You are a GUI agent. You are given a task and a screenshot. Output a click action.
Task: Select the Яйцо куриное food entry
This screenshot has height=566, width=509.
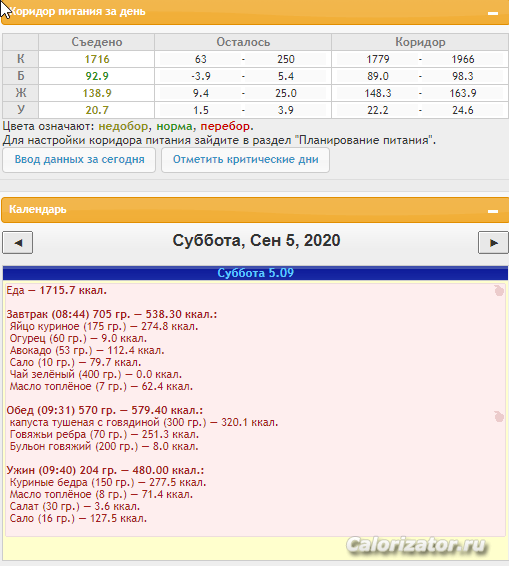click(104, 326)
